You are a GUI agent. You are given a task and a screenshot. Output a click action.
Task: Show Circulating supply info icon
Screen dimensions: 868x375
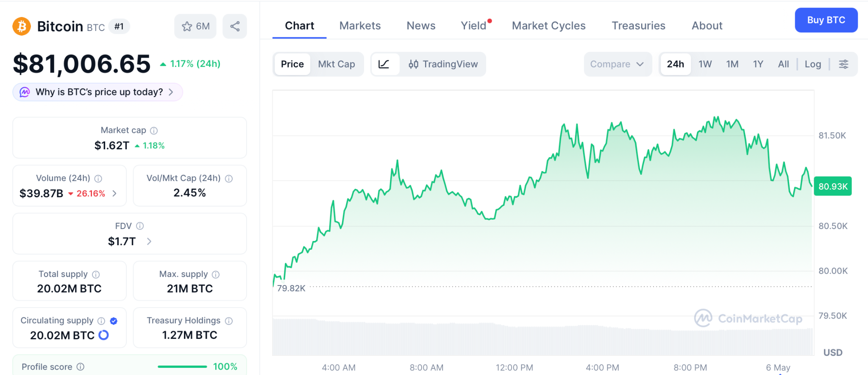pos(101,321)
